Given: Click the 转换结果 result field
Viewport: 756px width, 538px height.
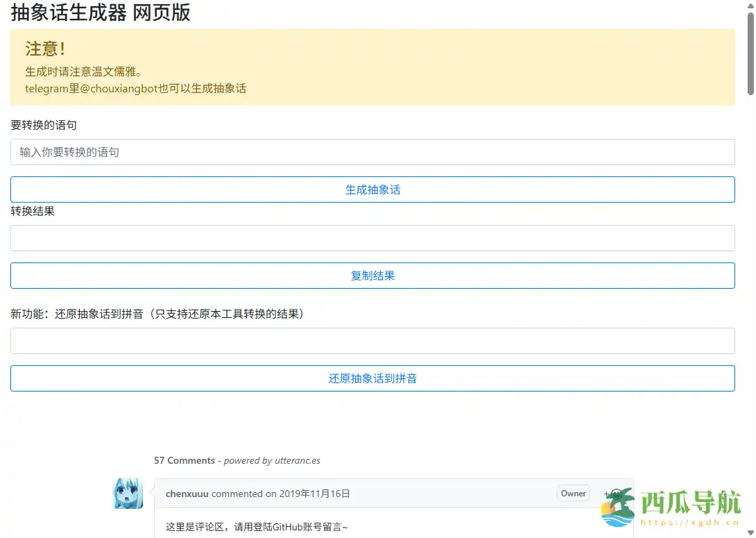Looking at the screenshot, I should point(373,237).
